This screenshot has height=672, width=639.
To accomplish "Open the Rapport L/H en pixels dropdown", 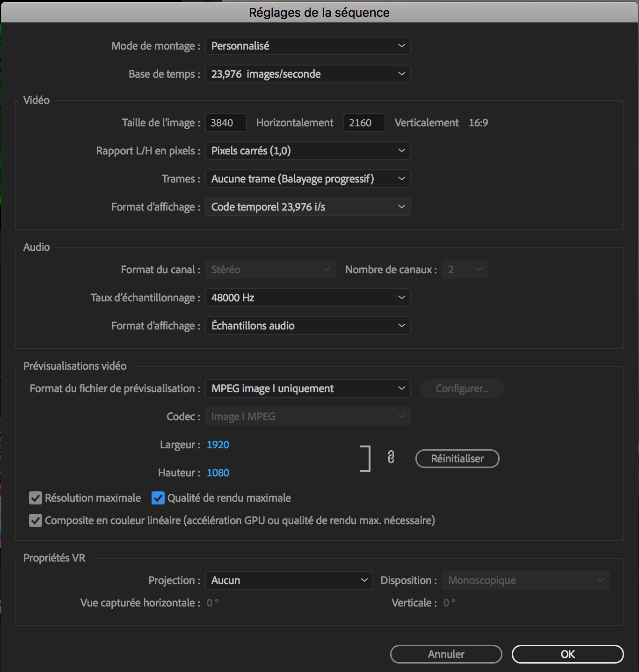I will 308,151.
